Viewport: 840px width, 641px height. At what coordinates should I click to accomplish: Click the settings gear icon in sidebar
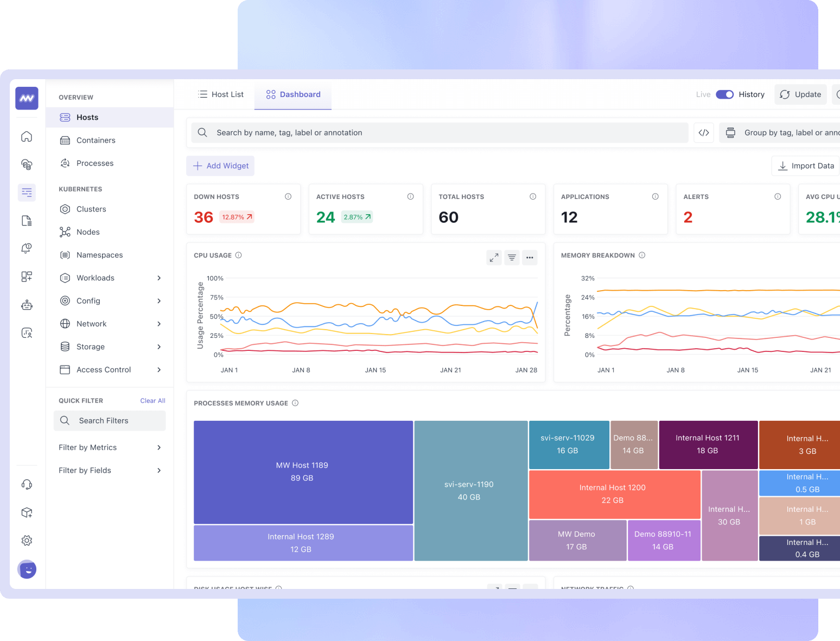[x=27, y=541]
